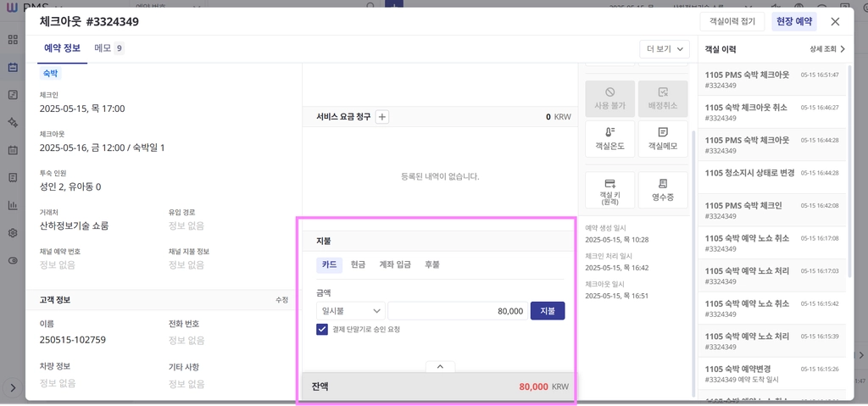Open 객실메모 room memo button

pyautogui.click(x=663, y=140)
